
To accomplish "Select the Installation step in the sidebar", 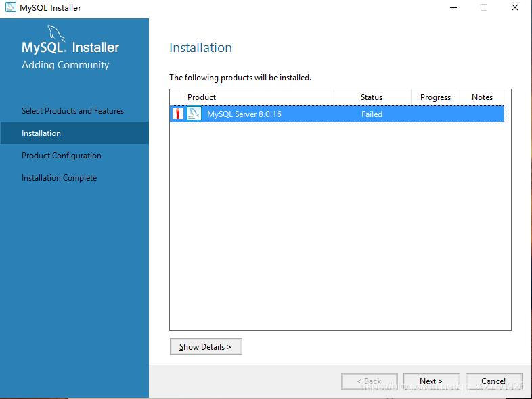I will [74, 133].
